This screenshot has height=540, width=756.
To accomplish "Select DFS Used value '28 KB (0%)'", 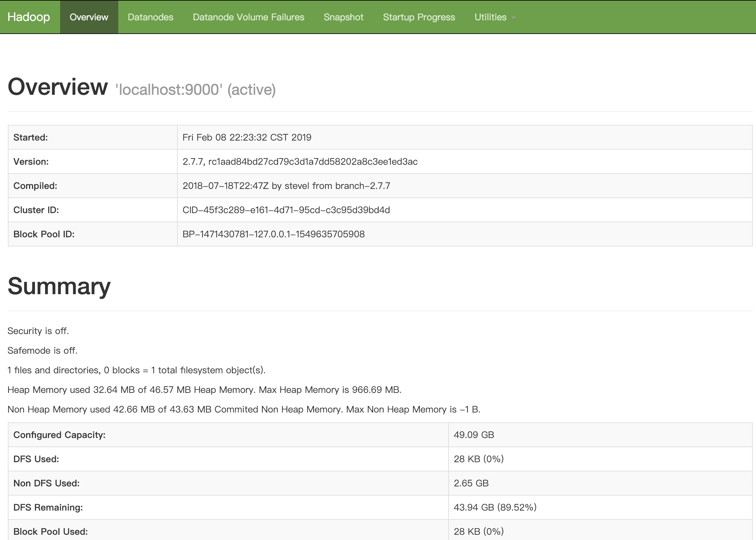I will click(479, 459).
